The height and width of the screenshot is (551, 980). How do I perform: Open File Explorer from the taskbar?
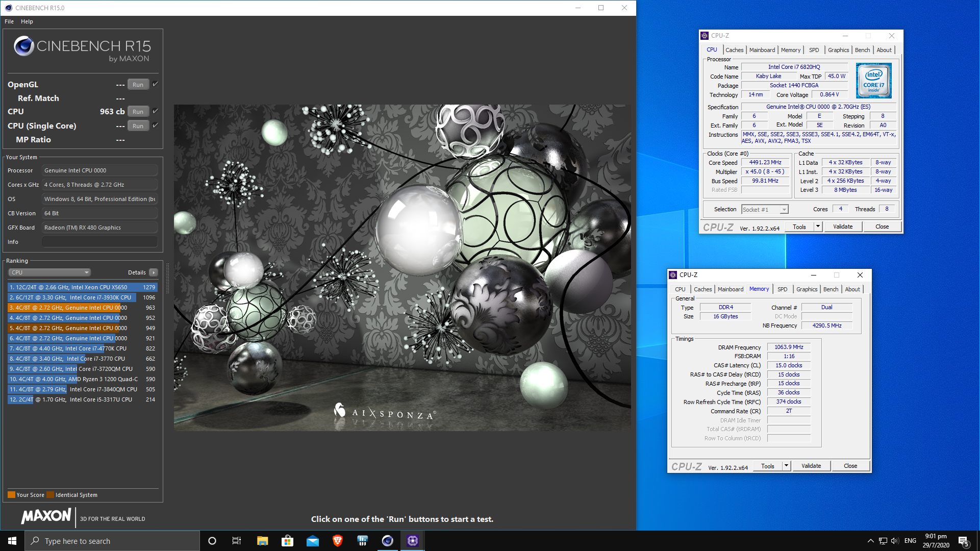tap(262, 541)
